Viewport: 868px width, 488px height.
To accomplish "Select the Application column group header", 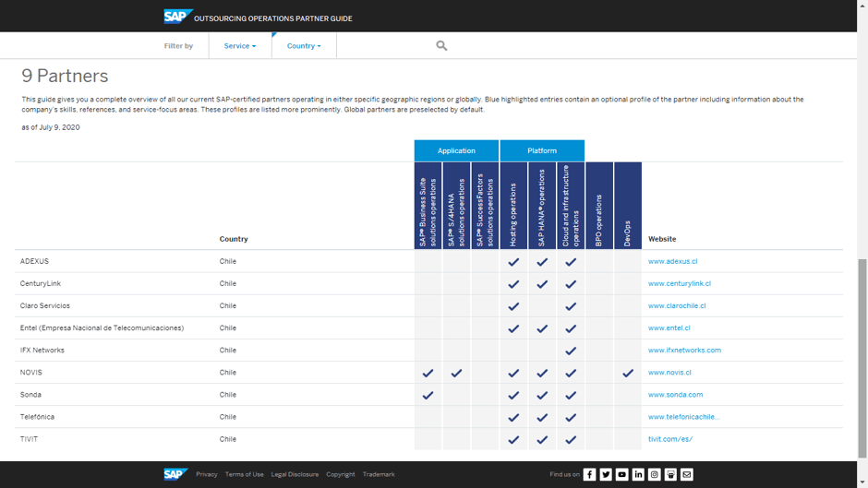I will pyautogui.click(x=456, y=150).
